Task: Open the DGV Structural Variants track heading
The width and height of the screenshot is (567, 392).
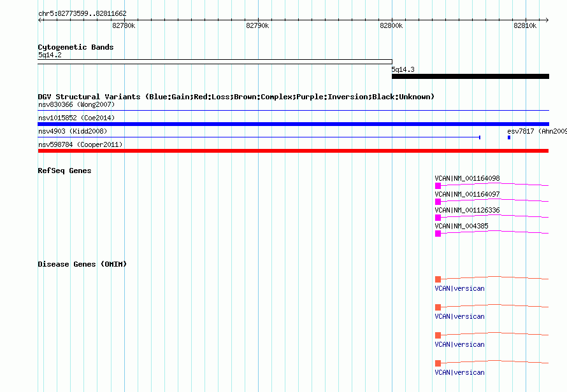Action: pyautogui.click(x=236, y=97)
